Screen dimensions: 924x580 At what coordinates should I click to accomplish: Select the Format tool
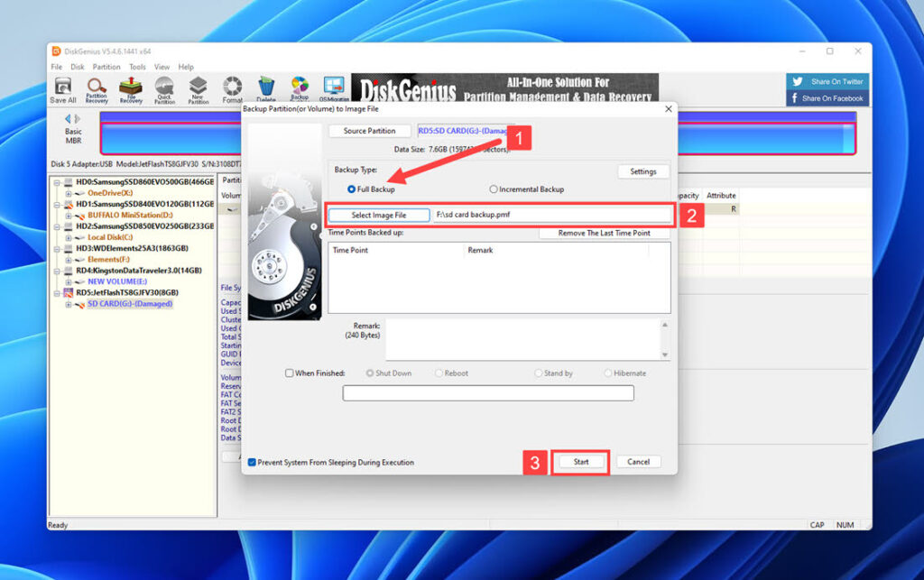(x=231, y=87)
